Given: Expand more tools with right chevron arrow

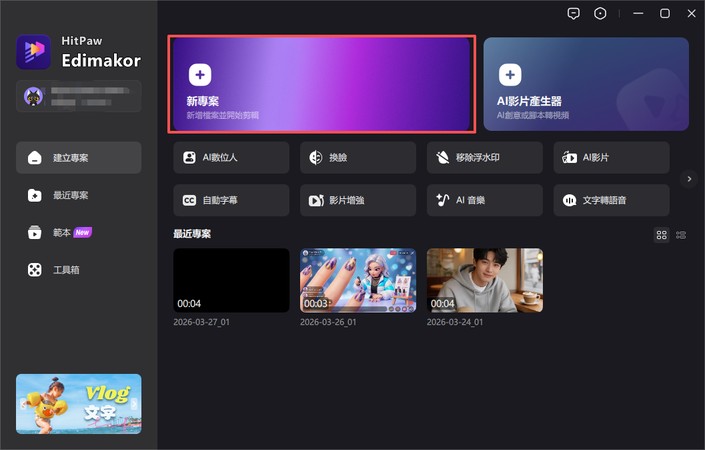Looking at the screenshot, I should (x=688, y=179).
